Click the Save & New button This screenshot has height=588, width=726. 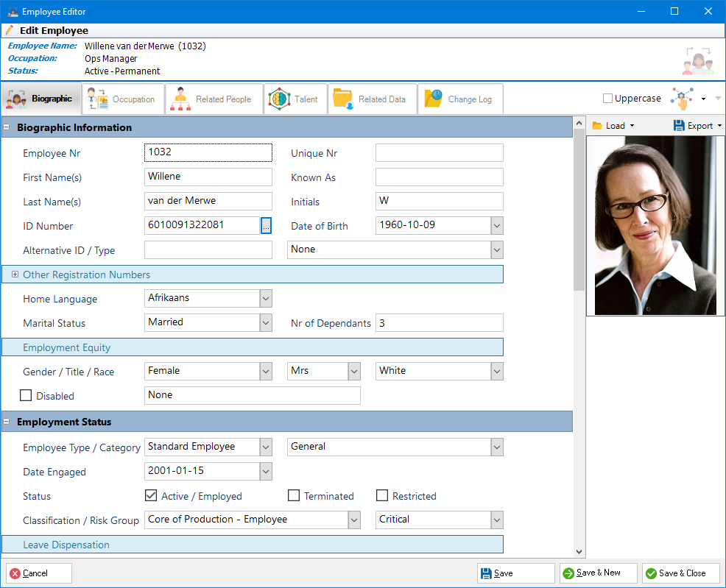coord(598,573)
